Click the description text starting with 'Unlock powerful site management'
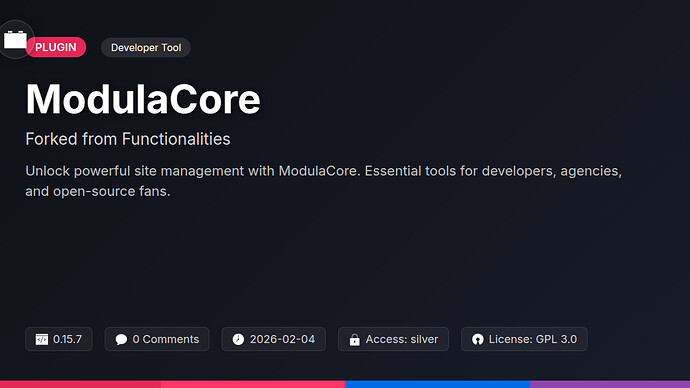690x388 pixels. tap(323, 181)
